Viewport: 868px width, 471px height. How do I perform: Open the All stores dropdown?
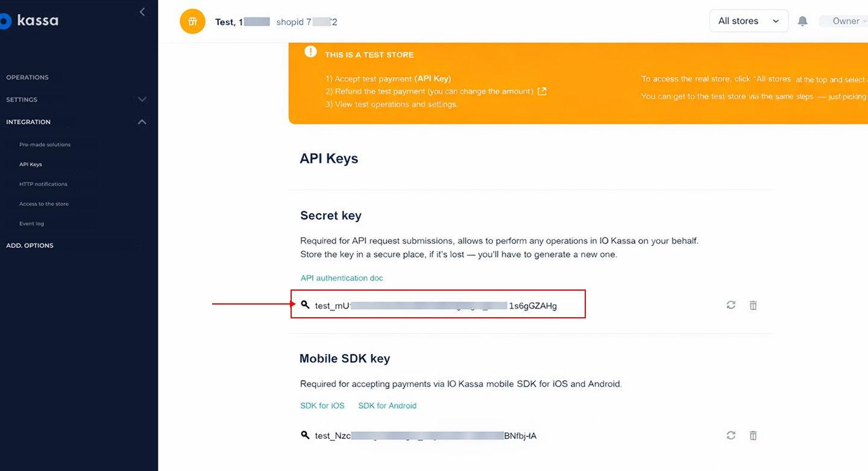point(749,21)
